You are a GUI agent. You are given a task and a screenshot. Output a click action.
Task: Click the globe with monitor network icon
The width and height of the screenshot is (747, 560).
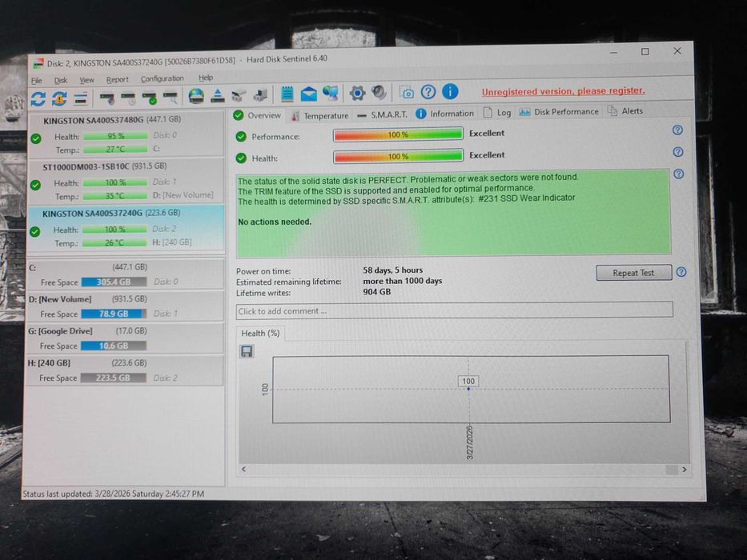(x=330, y=93)
